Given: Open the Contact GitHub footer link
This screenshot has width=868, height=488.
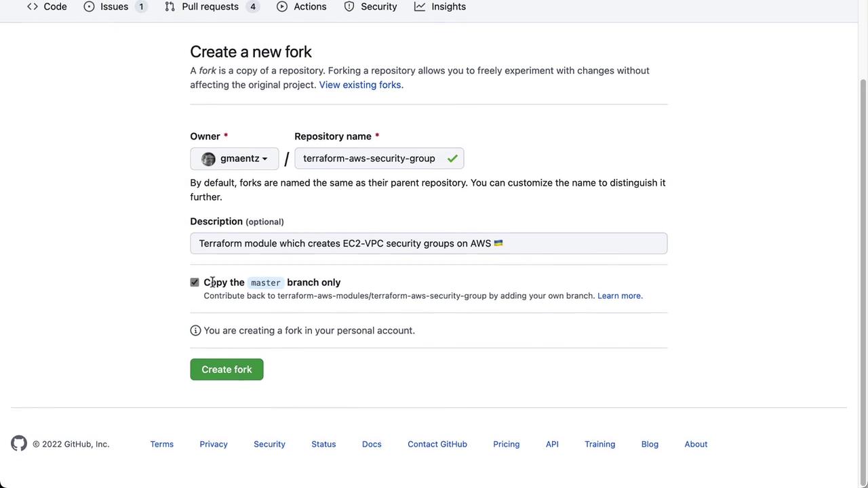Looking at the screenshot, I should tap(437, 444).
